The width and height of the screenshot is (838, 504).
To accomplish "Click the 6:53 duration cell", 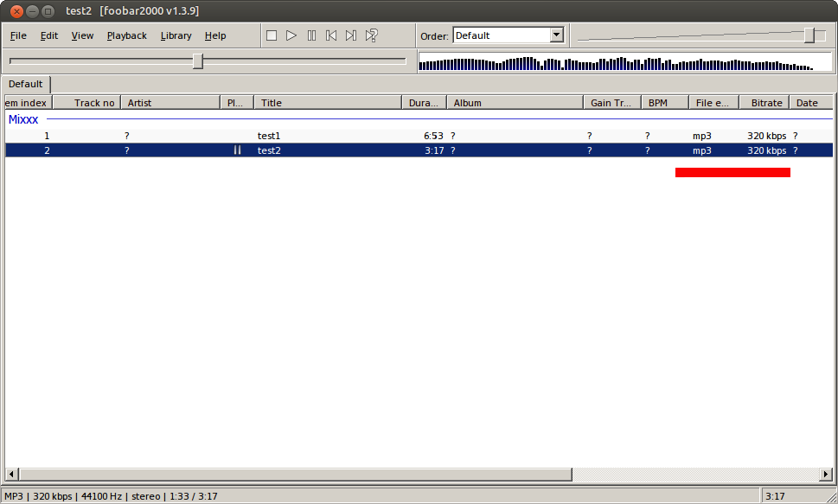I will (x=433, y=136).
